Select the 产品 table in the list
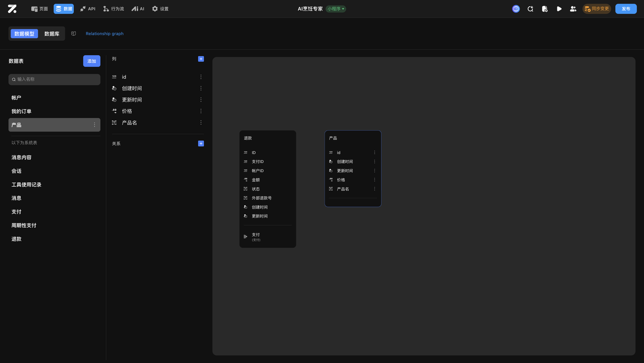Viewport: 644px width, 363px height. [54, 125]
